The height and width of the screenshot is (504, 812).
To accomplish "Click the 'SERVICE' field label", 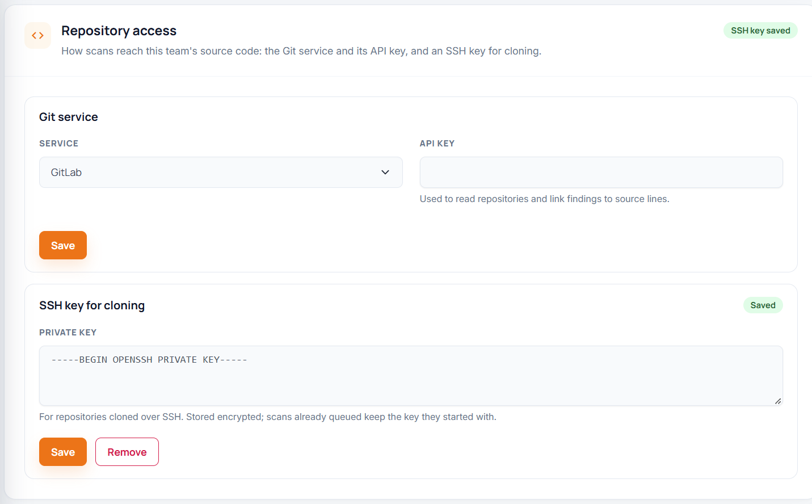I will (58, 144).
